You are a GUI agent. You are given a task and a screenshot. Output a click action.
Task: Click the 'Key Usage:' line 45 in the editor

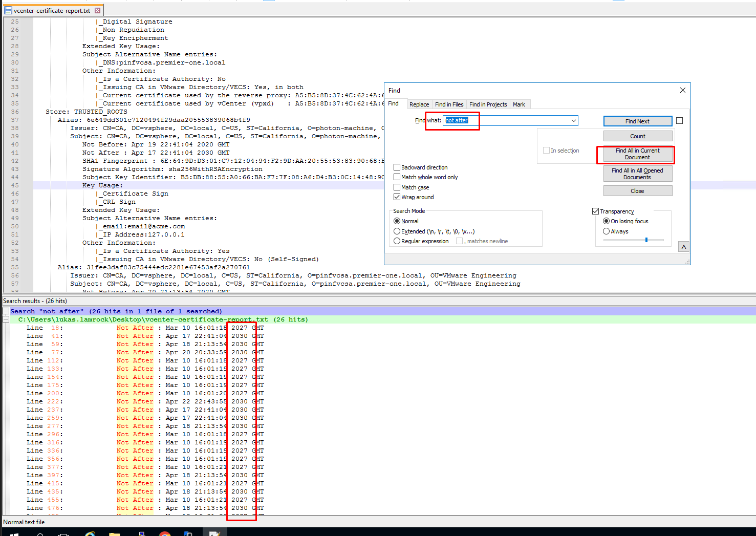[103, 185]
